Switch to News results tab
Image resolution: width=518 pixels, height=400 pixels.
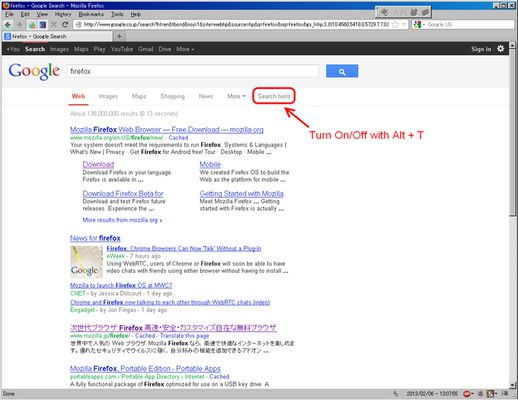pos(206,96)
